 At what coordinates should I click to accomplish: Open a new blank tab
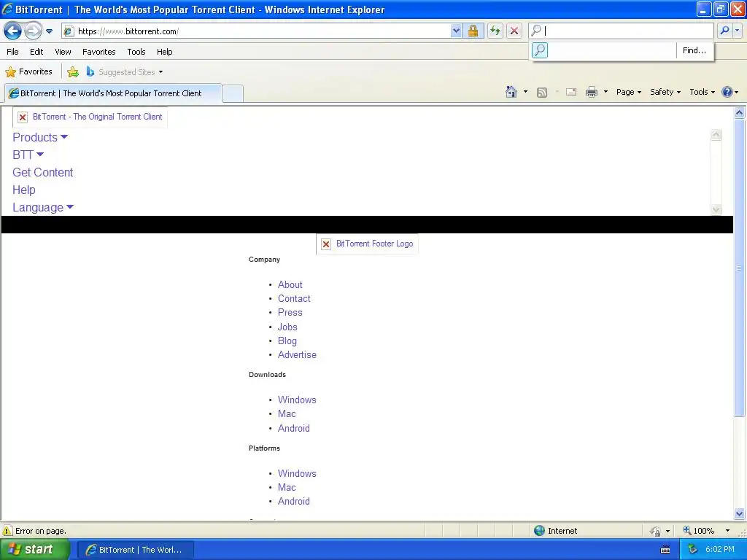233,93
